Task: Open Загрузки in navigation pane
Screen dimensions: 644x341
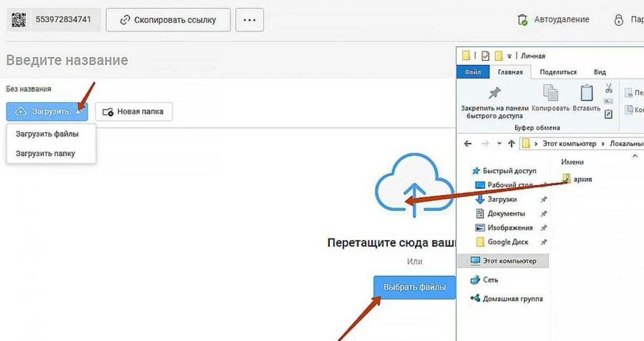Action: coord(496,199)
